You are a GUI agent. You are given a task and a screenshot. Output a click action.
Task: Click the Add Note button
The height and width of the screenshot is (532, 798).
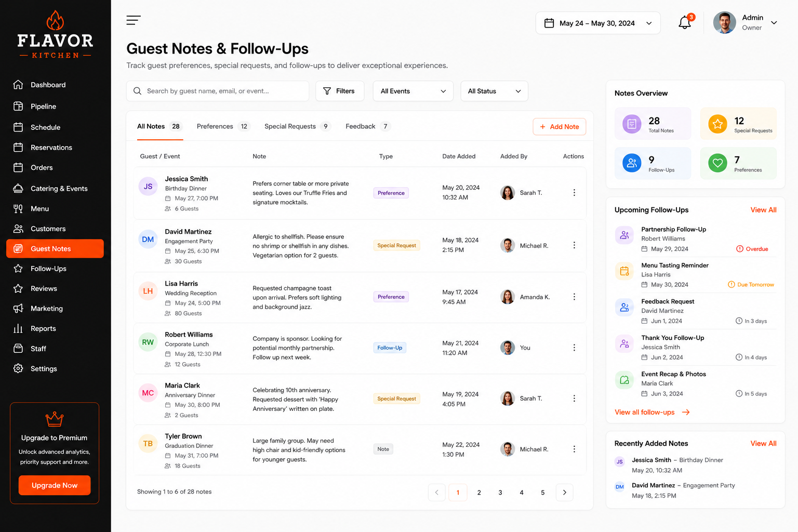559,127
